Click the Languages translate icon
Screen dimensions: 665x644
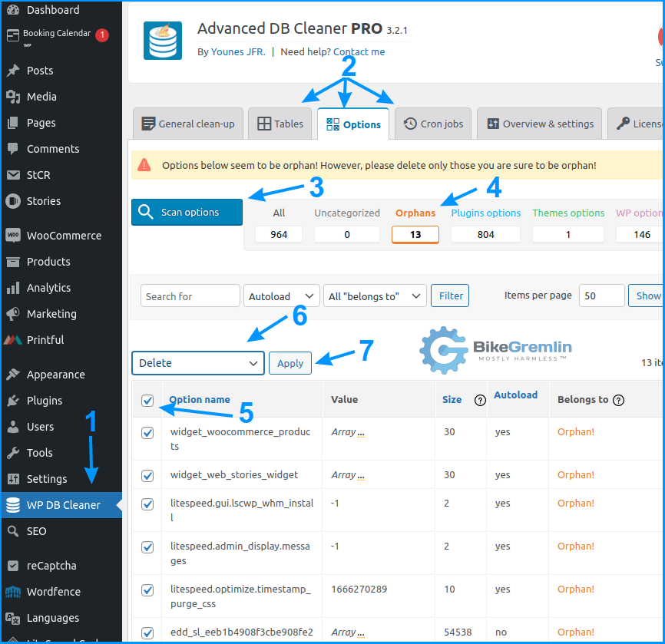(13, 618)
